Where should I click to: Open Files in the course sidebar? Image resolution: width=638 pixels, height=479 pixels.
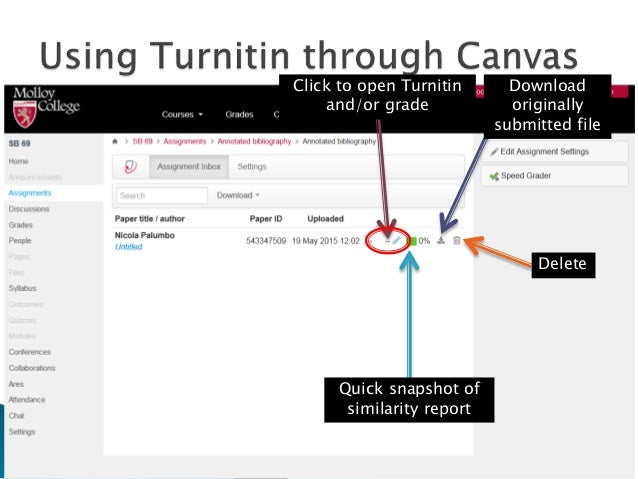tap(16, 272)
